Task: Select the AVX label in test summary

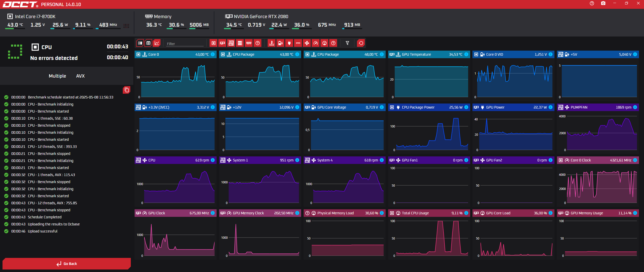Action: pyautogui.click(x=80, y=76)
